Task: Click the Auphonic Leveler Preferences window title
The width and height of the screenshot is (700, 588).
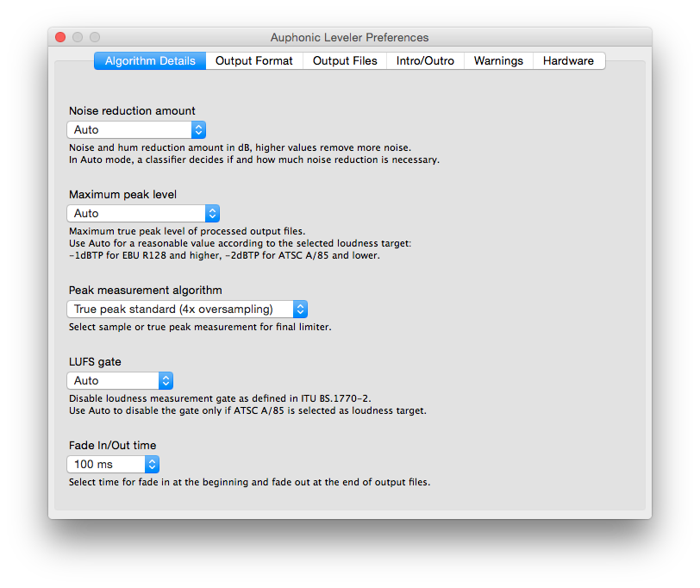Action: (349, 37)
